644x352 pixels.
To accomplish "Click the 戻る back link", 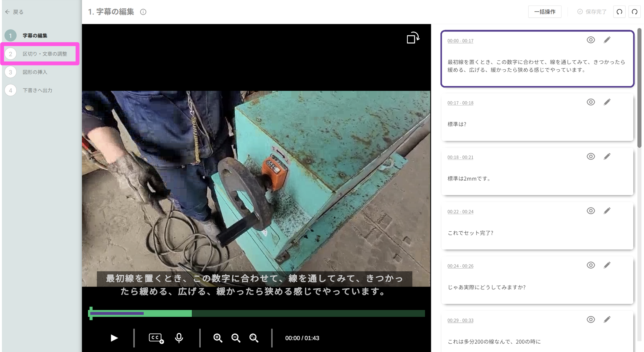I will tap(14, 12).
